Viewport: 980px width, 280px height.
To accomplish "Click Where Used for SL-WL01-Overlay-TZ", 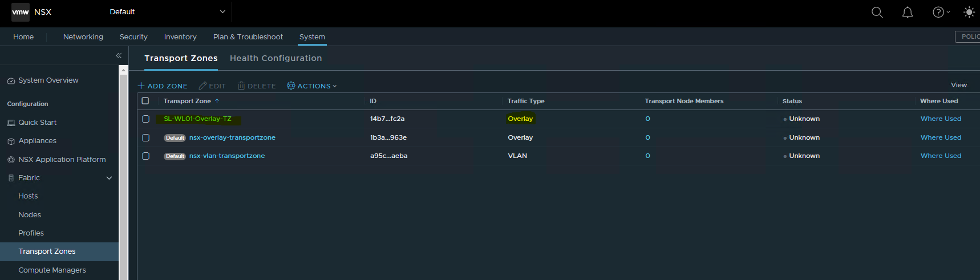I will (x=941, y=119).
